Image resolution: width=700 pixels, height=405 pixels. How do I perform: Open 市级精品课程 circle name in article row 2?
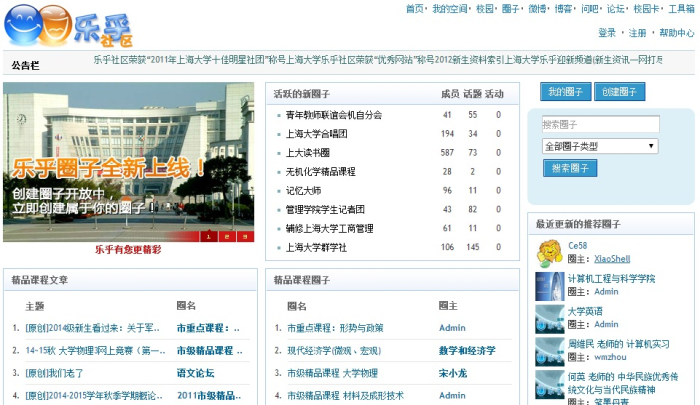click(x=209, y=351)
